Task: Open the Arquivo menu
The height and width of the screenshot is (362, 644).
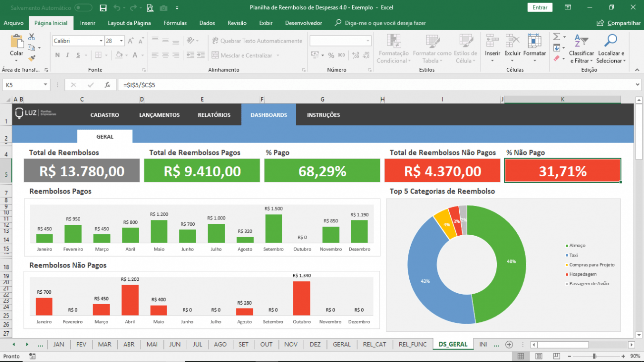Action: click(14, 23)
